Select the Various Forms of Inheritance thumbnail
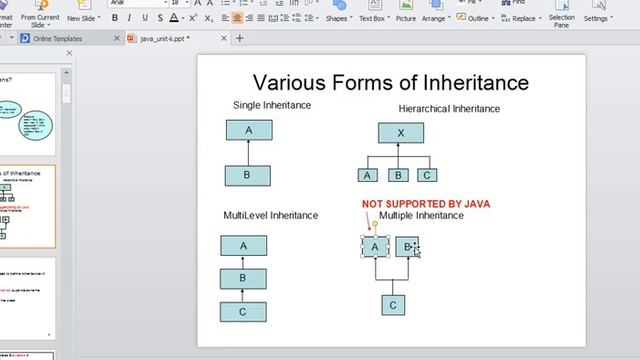640x360 pixels. 28,207
